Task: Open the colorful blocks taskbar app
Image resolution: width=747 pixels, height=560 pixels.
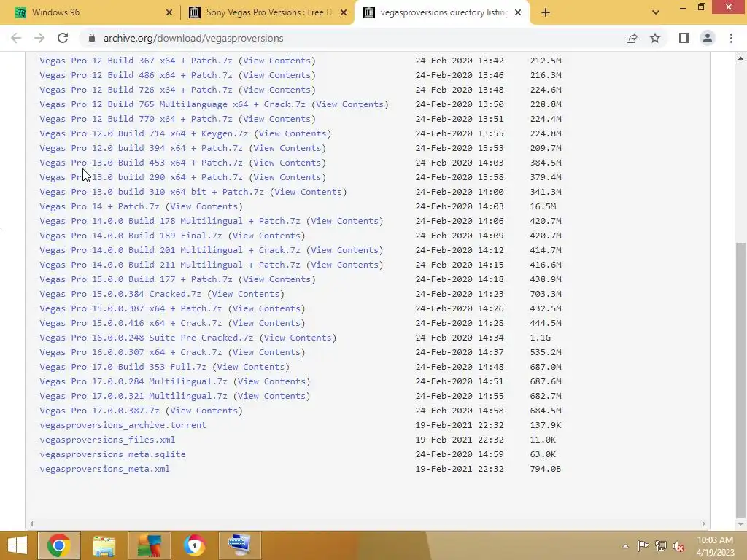Action: 149,545
